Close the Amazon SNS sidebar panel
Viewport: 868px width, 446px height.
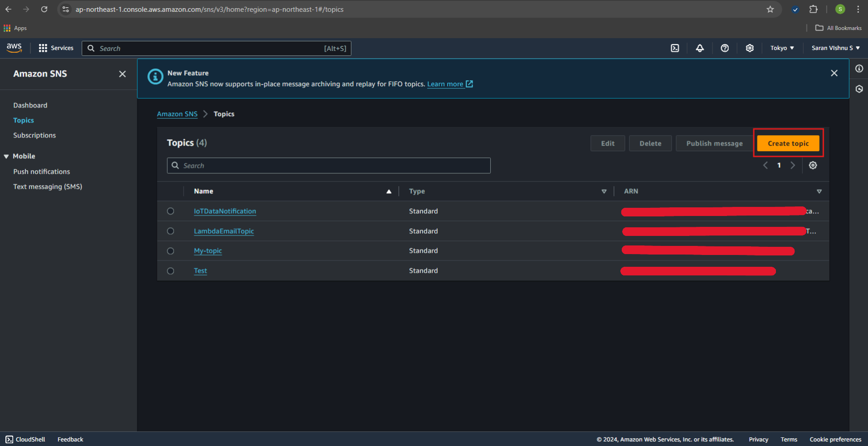click(122, 74)
